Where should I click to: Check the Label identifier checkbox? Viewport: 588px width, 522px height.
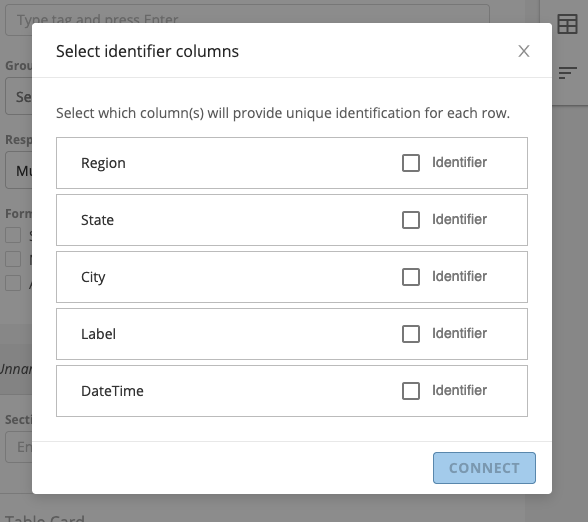pos(411,334)
